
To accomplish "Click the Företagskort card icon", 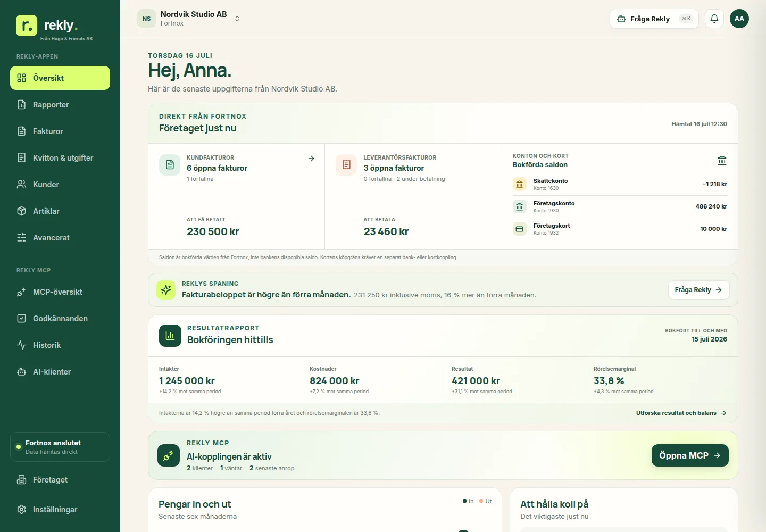I will coord(520,229).
